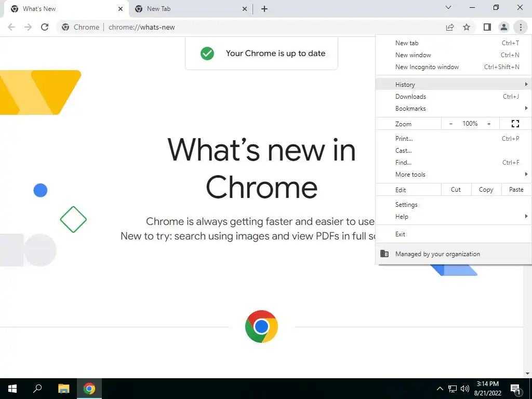Click the 100% zoom value

click(x=470, y=124)
